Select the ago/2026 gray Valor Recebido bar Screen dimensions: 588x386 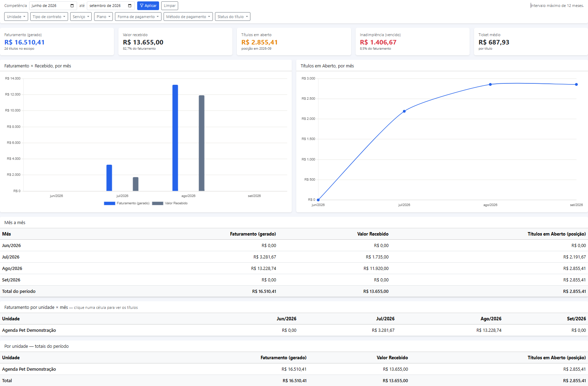click(201, 143)
